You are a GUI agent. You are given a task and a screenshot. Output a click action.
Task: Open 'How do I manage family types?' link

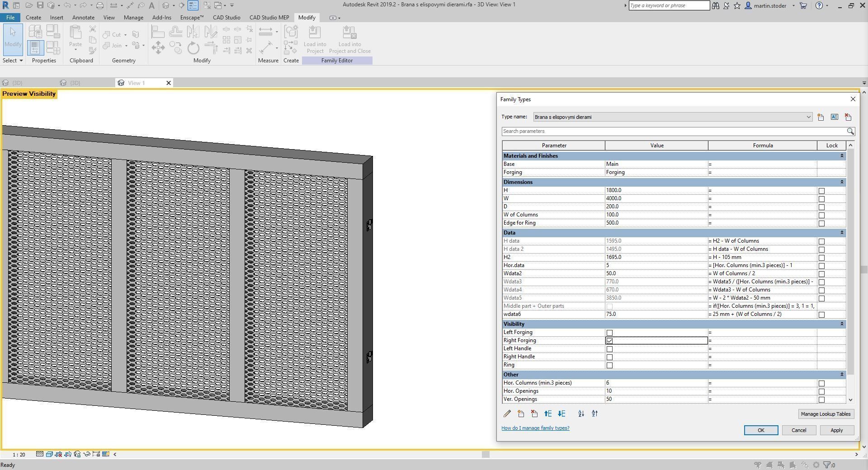tap(535, 428)
